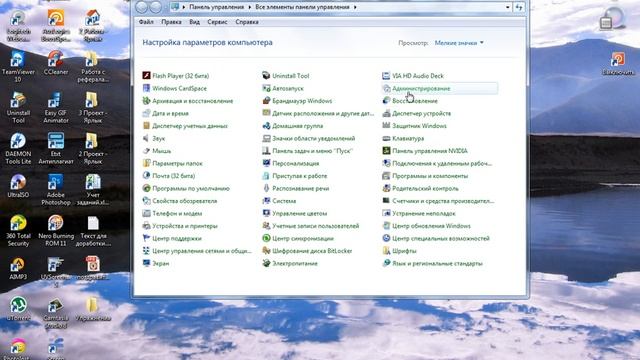The image size is (640, 360).
Task: Open the Родительский контроль link
Action: pyautogui.click(x=425, y=188)
